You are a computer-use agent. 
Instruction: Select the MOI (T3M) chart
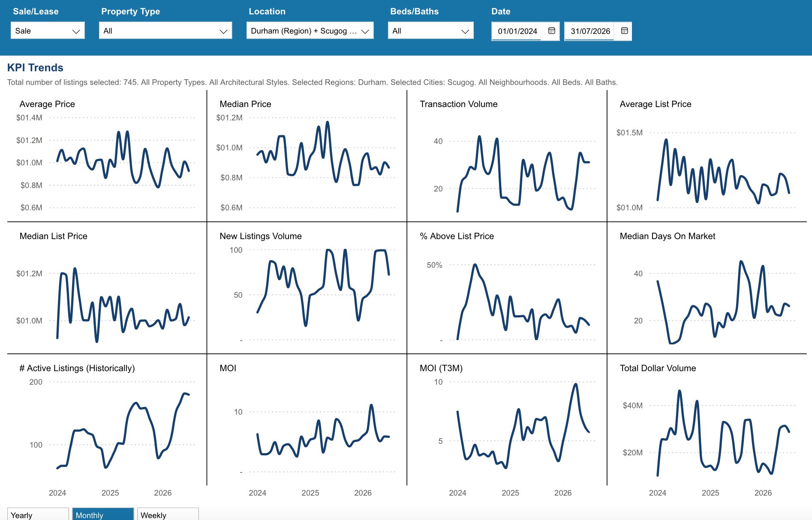tap(507, 420)
